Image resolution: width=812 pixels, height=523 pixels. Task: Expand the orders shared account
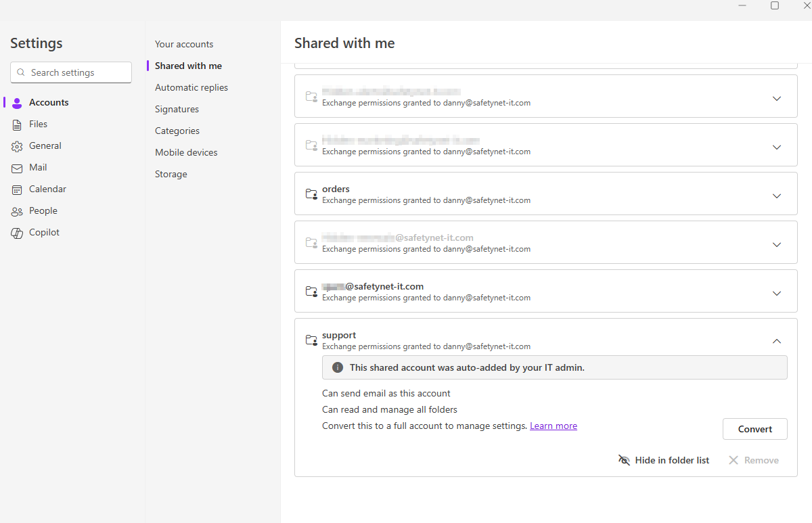(777, 196)
